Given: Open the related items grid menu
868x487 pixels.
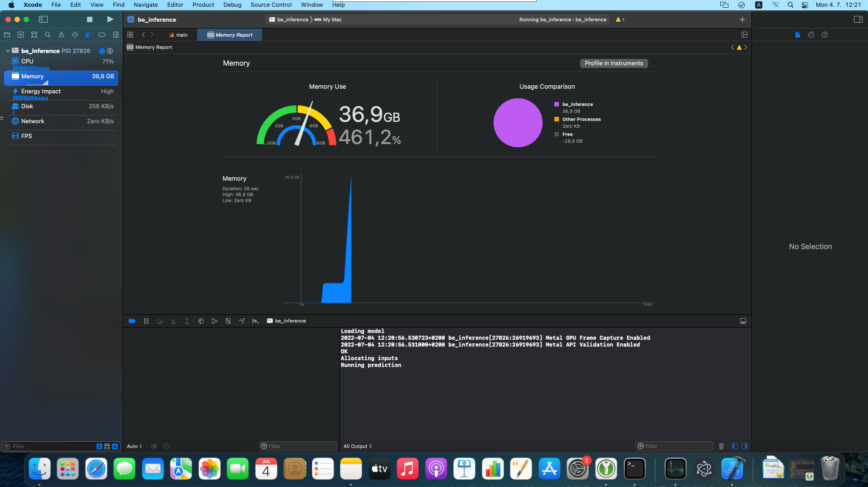Looking at the screenshot, I should tap(130, 35).
